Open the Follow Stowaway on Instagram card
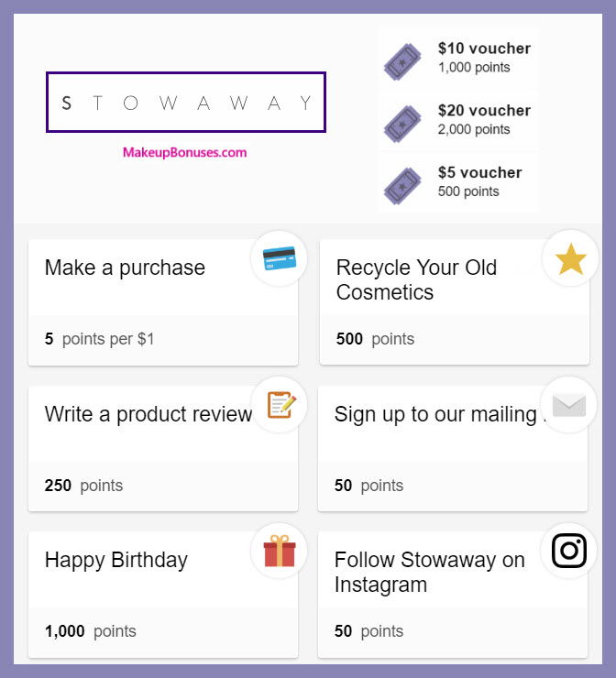 pos(453,595)
